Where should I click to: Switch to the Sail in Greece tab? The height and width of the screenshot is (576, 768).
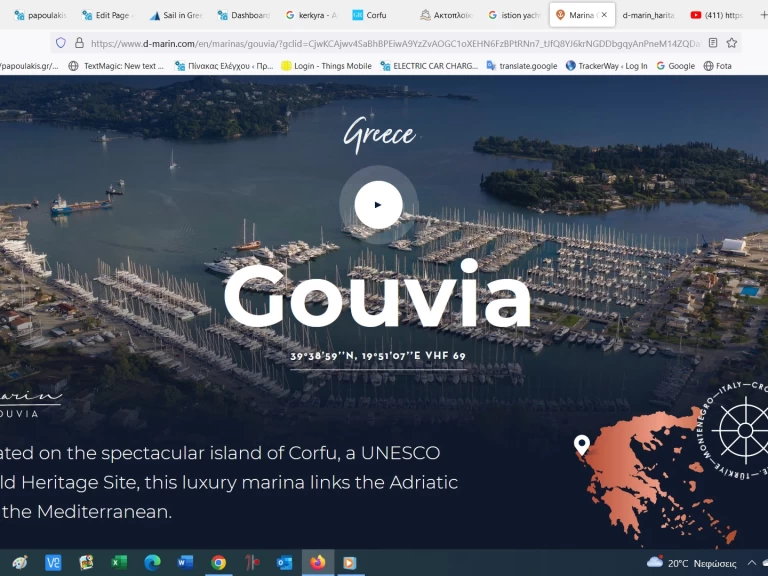click(x=176, y=15)
